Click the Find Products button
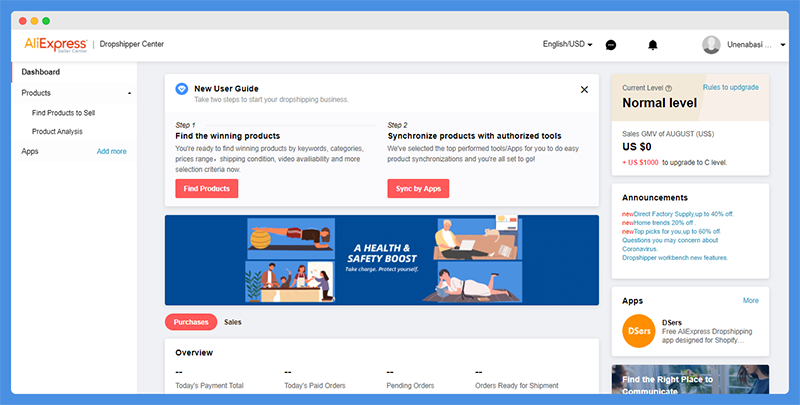The width and height of the screenshot is (800, 405). [x=207, y=189]
